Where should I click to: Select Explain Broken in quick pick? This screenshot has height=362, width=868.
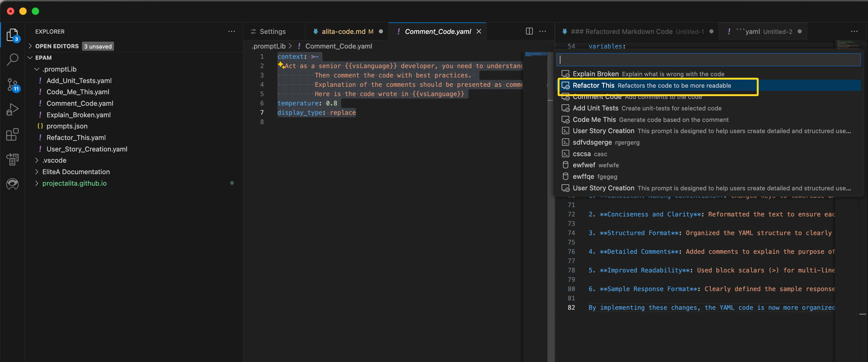tap(708, 74)
